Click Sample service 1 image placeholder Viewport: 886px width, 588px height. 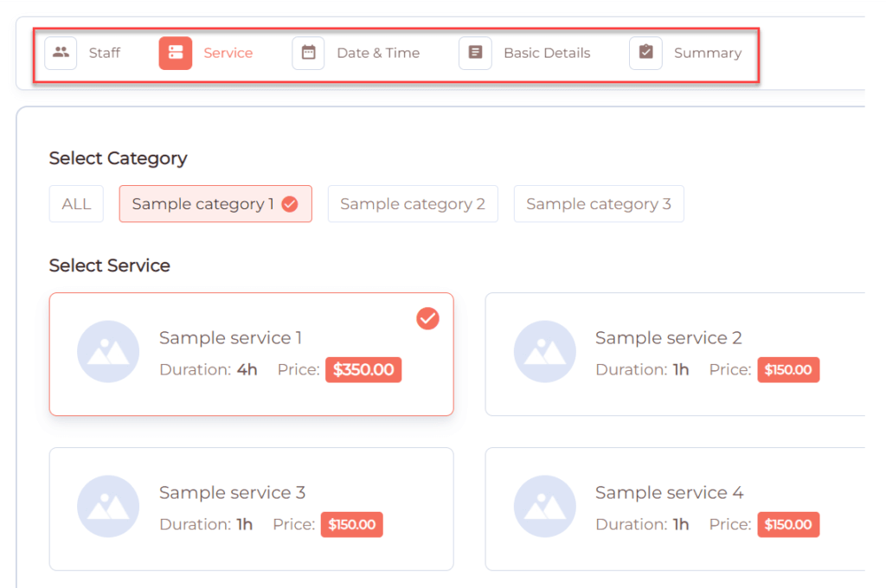pyautogui.click(x=108, y=351)
